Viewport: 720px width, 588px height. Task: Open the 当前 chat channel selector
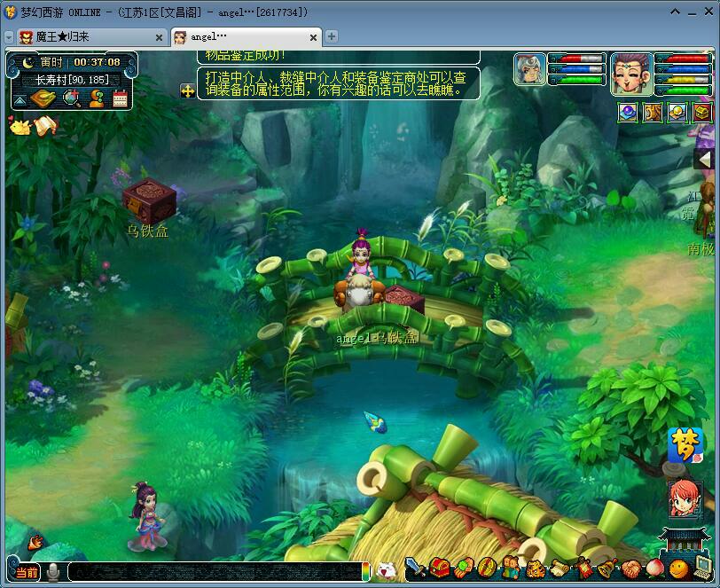click(27, 572)
